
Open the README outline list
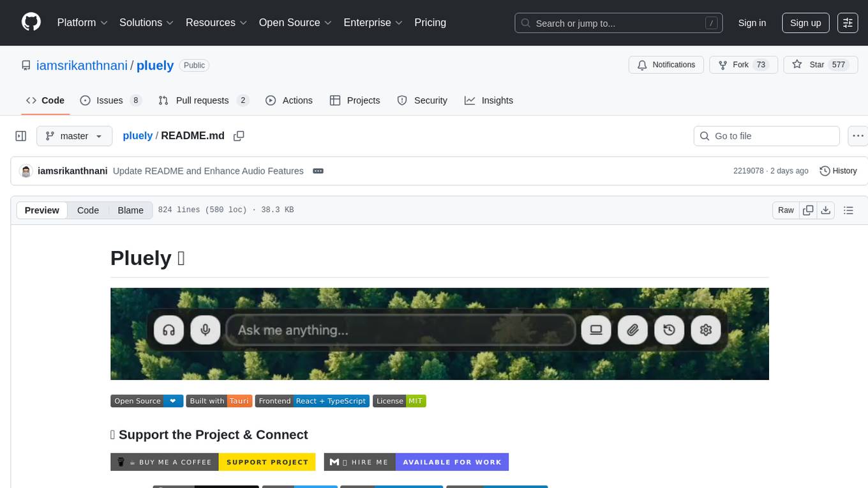click(848, 210)
